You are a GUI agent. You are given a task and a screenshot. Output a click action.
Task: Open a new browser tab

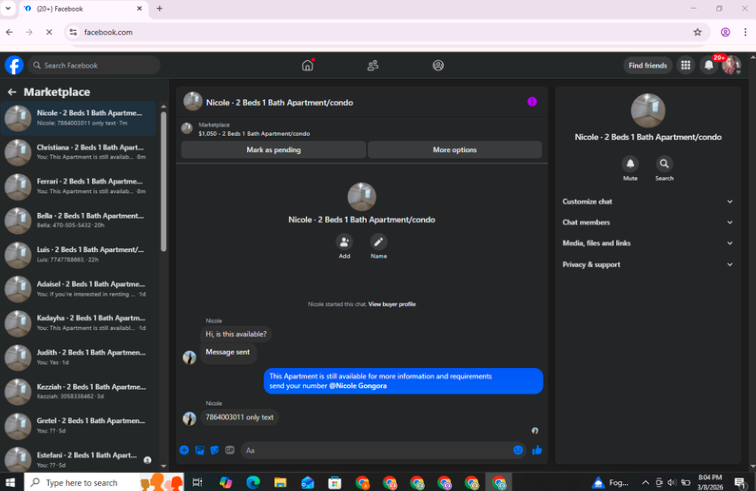coord(160,9)
